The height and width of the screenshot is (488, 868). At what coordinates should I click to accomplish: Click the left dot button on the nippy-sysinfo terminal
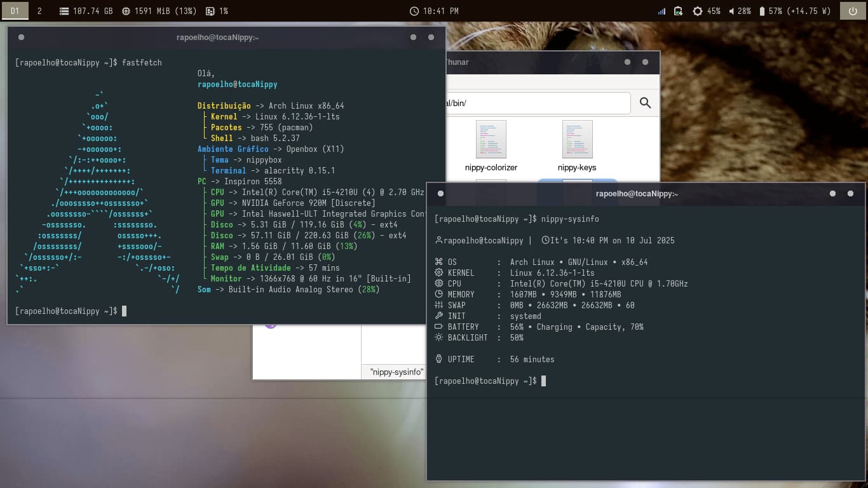coord(440,194)
